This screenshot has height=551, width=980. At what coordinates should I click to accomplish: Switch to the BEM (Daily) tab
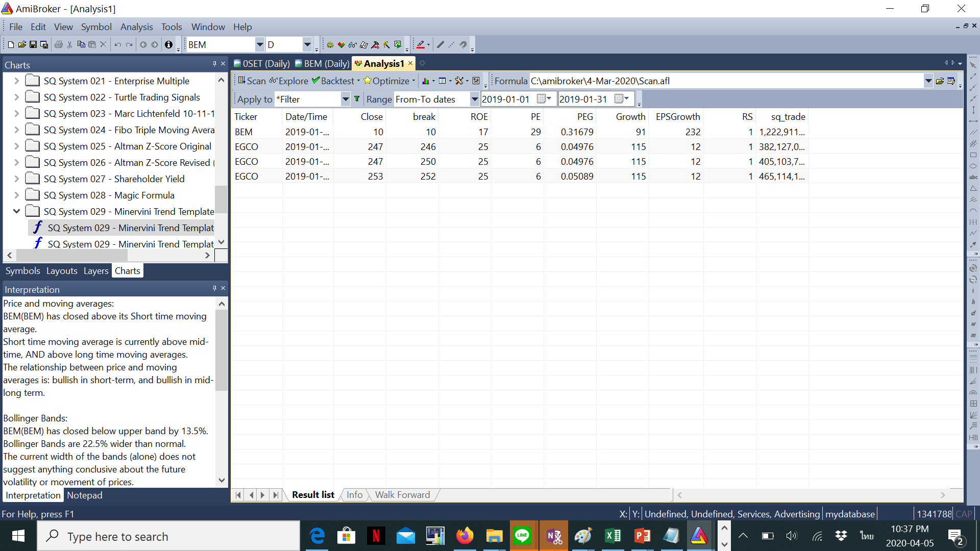tap(323, 64)
